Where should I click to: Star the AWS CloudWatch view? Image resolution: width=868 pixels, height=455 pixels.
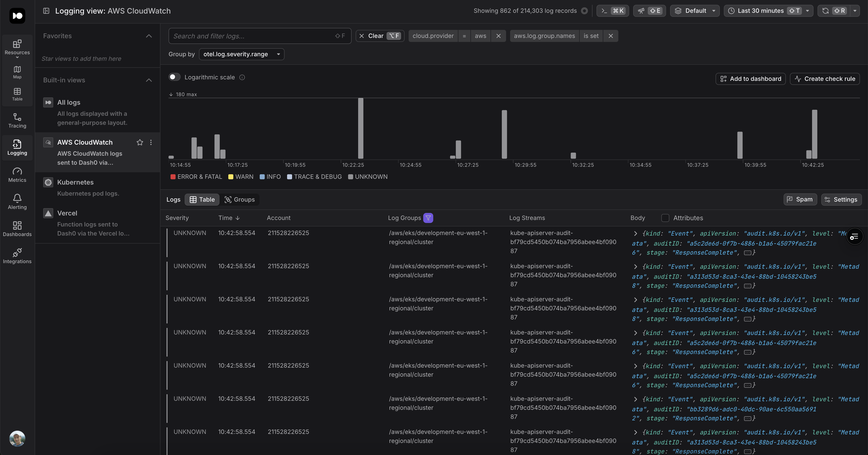coord(140,142)
